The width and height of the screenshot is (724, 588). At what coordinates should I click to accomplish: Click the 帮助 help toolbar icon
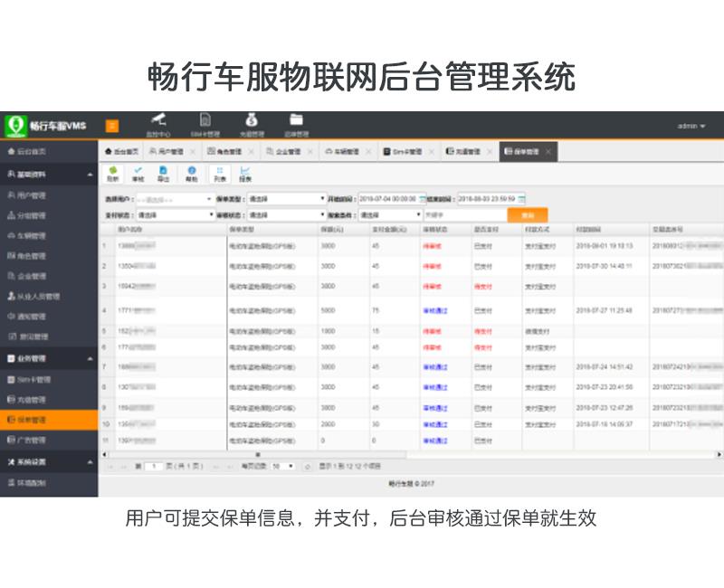(191, 174)
